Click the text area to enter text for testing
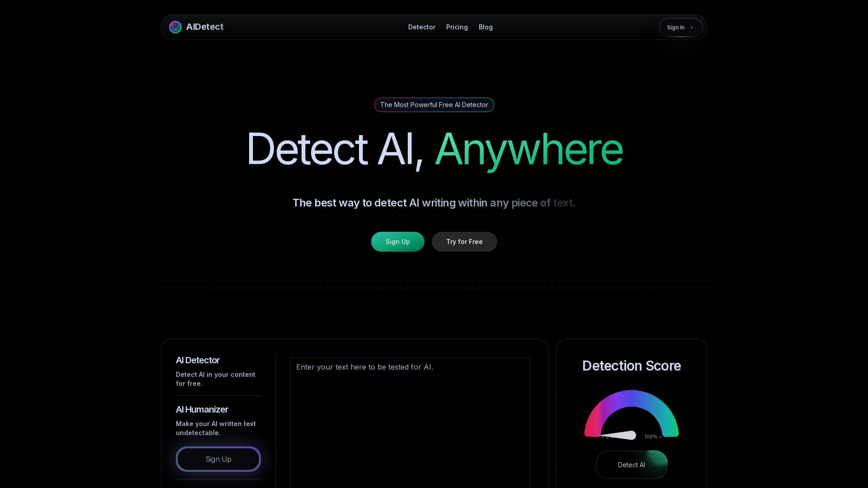 pos(410,407)
